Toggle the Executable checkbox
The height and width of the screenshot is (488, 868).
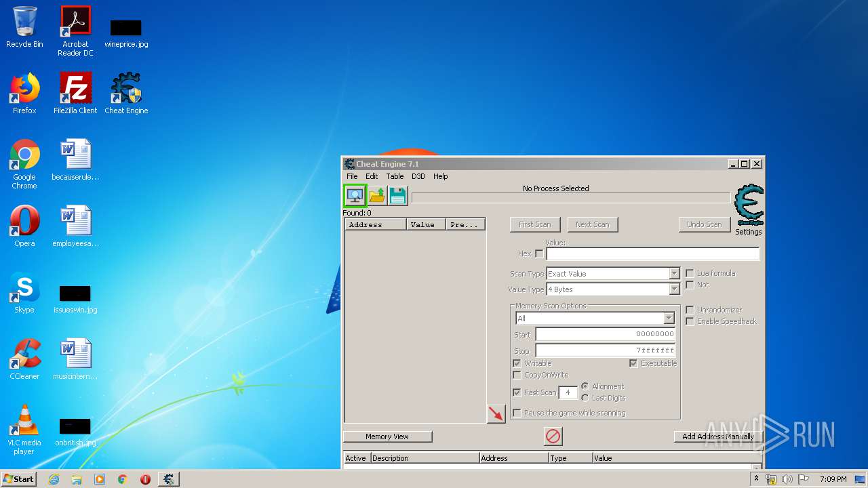point(633,363)
